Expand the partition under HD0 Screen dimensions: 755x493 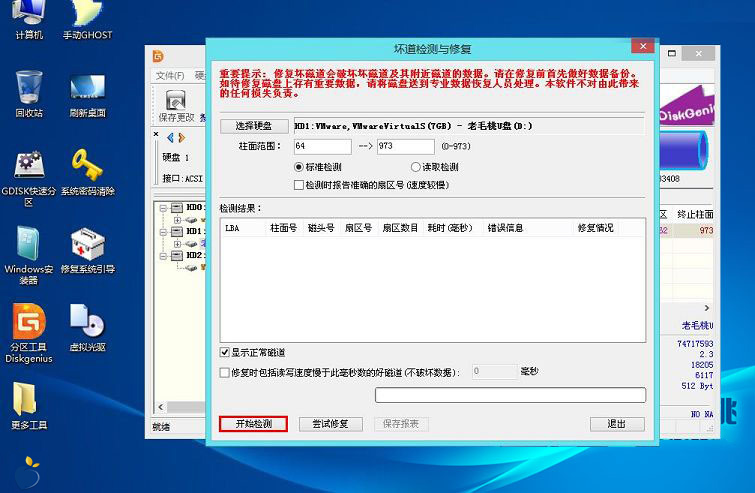(177, 220)
